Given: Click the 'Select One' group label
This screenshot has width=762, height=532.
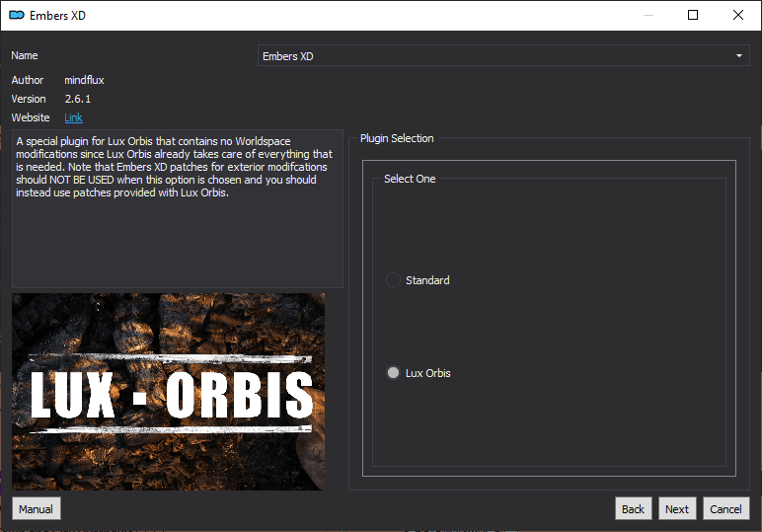Looking at the screenshot, I should click(410, 179).
